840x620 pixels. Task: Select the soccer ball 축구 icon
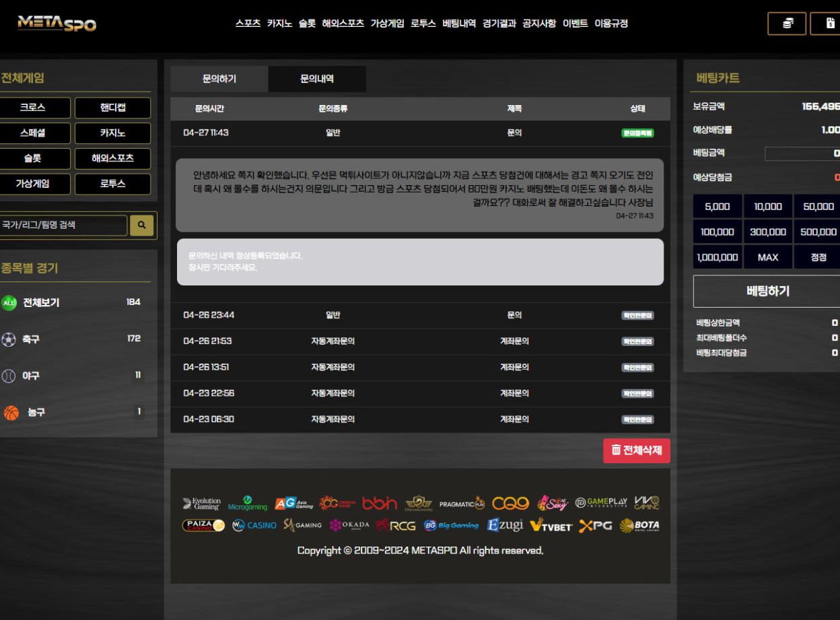(x=9, y=339)
